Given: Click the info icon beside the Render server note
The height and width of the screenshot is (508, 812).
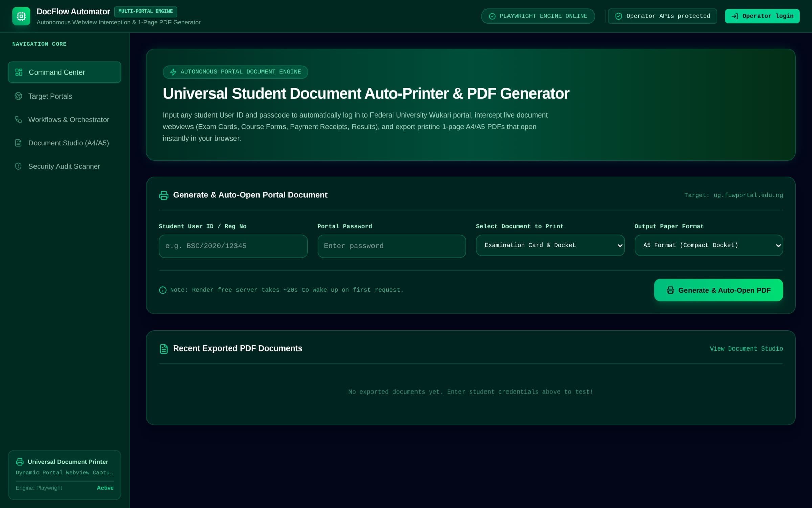Looking at the screenshot, I should pos(163,290).
